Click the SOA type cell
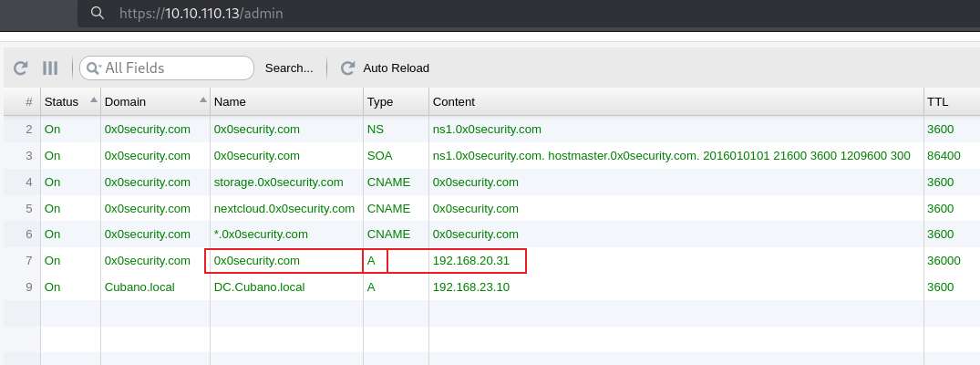The image size is (980, 365). [381, 155]
